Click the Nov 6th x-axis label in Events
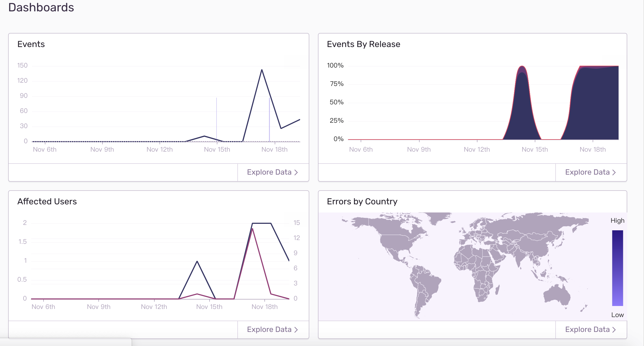The height and width of the screenshot is (346, 644). coord(45,149)
